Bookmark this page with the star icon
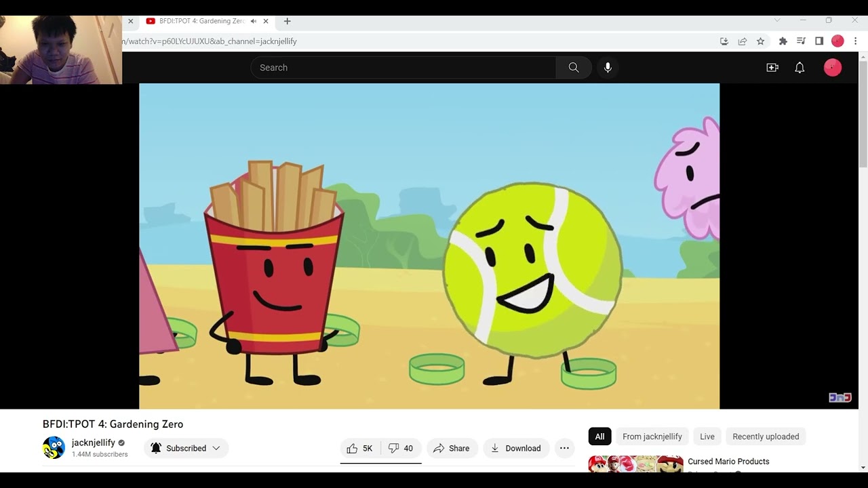 coord(761,41)
